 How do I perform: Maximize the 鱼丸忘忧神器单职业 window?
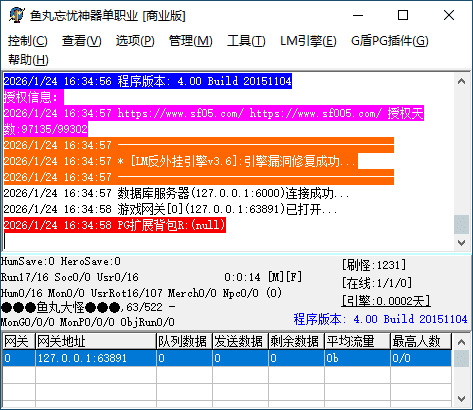pos(403,15)
